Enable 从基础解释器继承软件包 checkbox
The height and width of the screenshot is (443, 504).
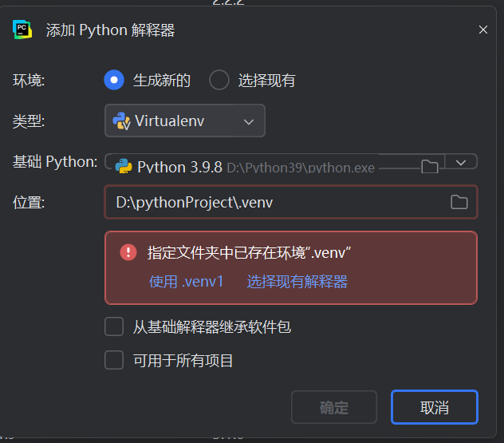tap(114, 326)
